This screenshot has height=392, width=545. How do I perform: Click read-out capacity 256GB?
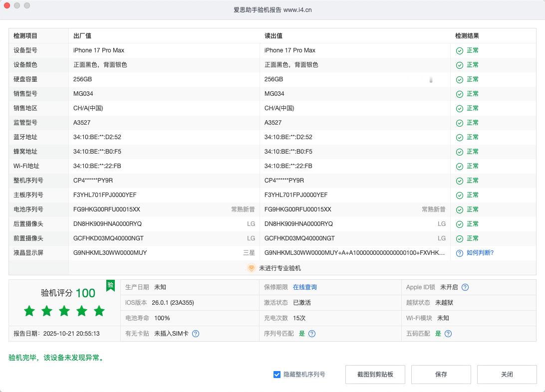coord(274,79)
